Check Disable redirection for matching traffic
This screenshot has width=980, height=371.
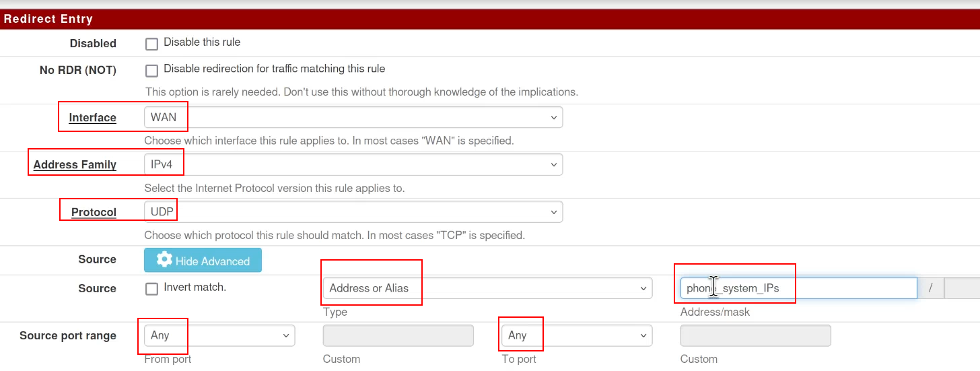tap(152, 70)
